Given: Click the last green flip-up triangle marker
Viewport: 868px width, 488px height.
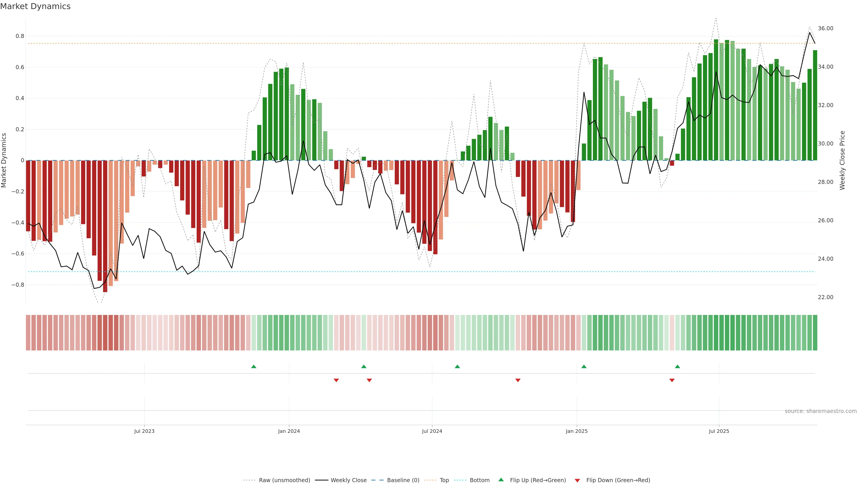Looking at the screenshot, I should coord(677,366).
